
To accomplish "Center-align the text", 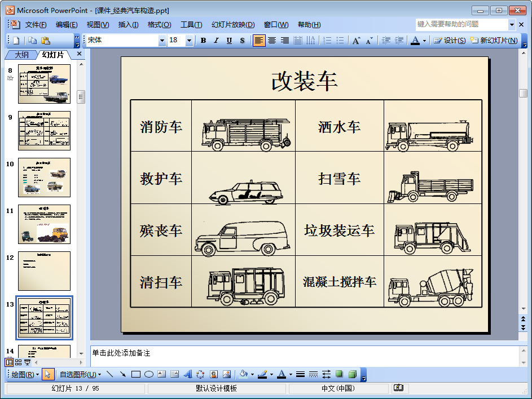I will 272,41.
